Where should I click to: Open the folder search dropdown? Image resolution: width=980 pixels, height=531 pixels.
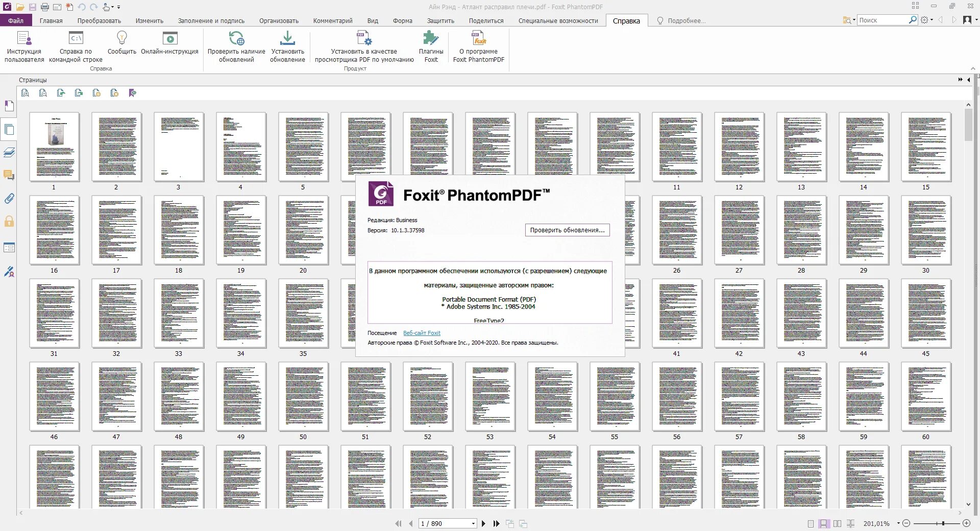[x=849, y=20]
